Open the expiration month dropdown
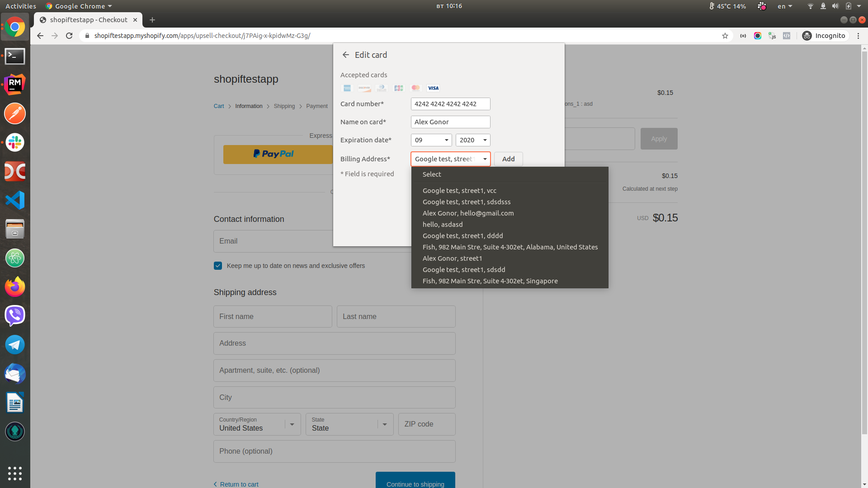This screenshot has height=488, width=868. (x=431, y=140)
